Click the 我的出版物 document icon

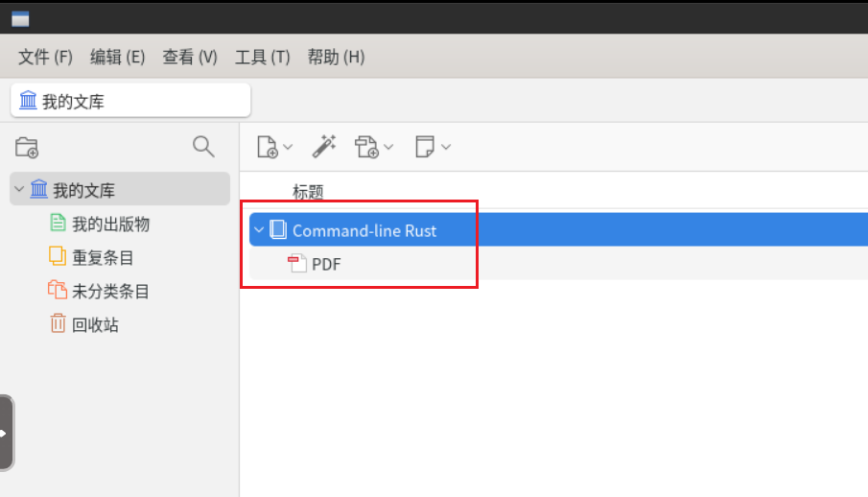[58, 223]
